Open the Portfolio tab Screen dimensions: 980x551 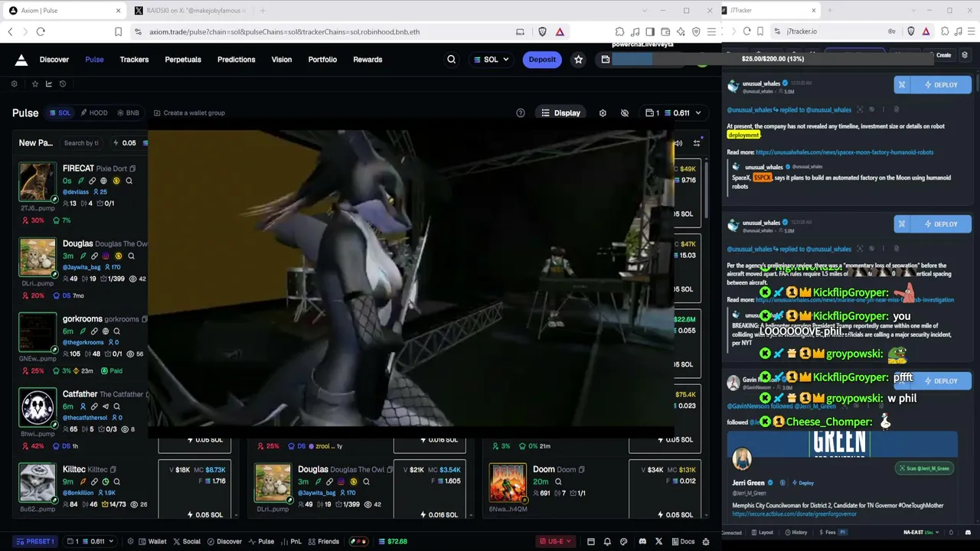322,60
